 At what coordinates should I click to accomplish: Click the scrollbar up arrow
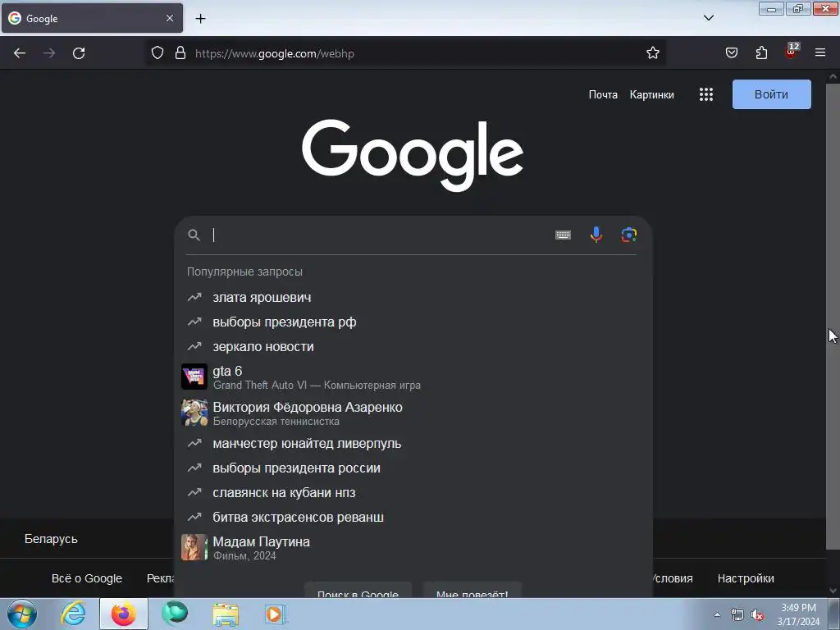point(833,76)
